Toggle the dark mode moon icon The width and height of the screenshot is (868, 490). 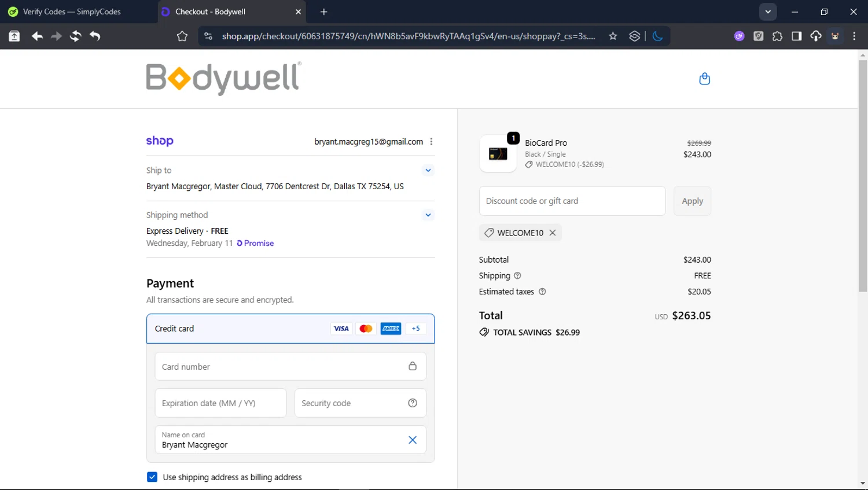[657, 36]
